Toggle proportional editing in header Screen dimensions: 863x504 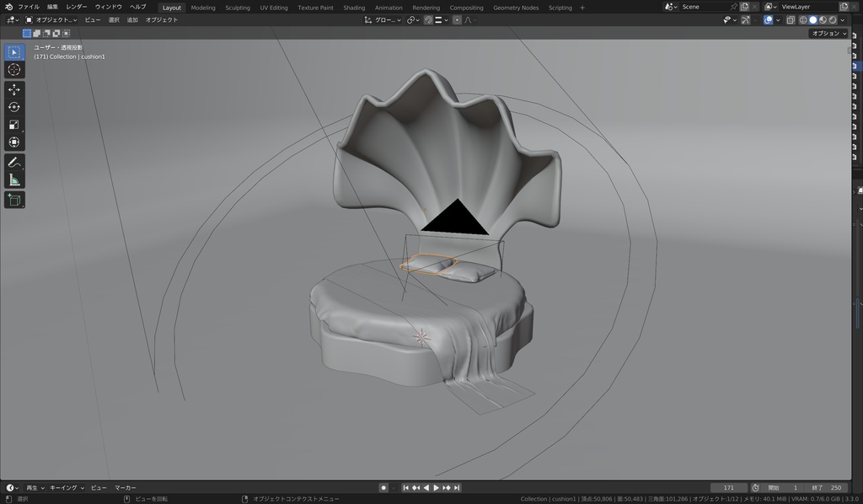click(457, 19)
